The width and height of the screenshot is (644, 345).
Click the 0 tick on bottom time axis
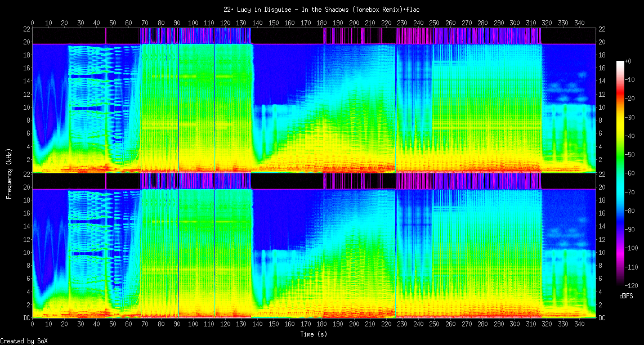[32, 324]
